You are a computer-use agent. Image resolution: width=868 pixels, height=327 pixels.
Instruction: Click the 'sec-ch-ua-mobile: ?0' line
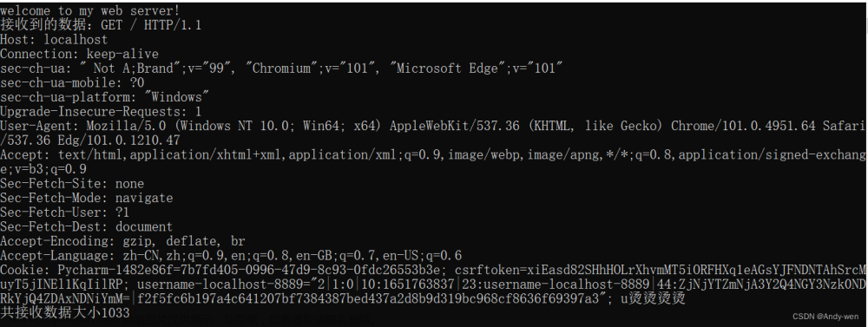pyautogui.click(x=72, y=82)
